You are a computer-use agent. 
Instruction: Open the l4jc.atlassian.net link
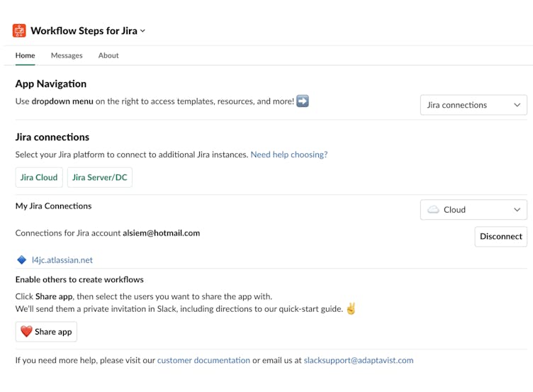[62, 260]
